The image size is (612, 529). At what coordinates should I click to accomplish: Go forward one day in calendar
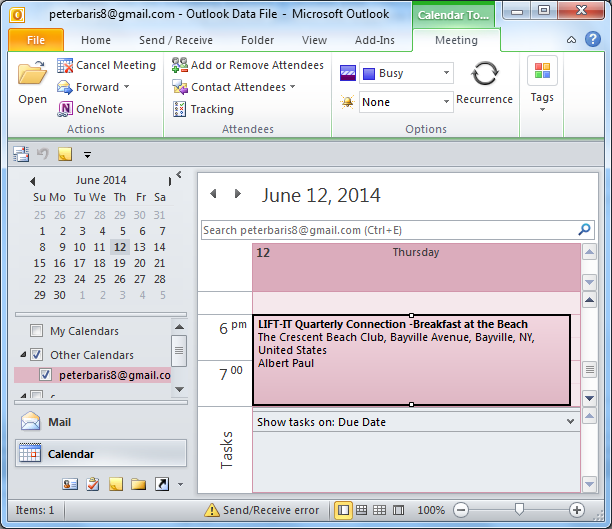coord(237,194)
